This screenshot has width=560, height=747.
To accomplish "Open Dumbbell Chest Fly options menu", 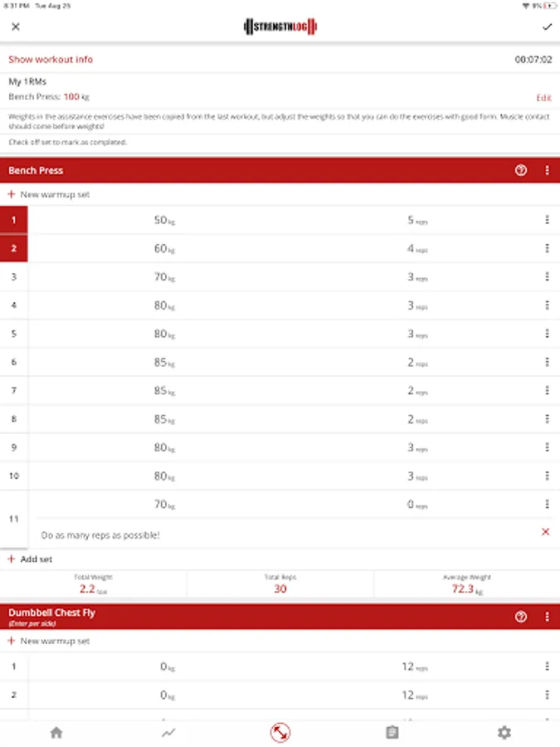I will 547,617.
